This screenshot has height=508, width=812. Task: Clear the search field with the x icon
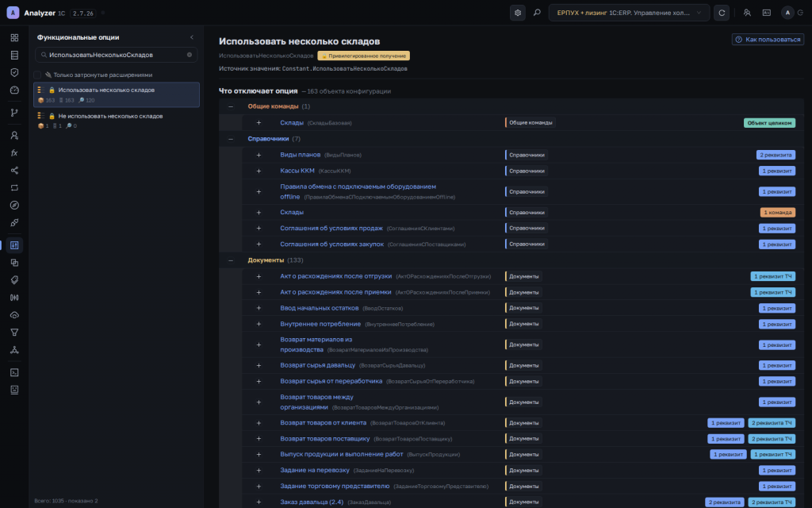tap(190, 55)
